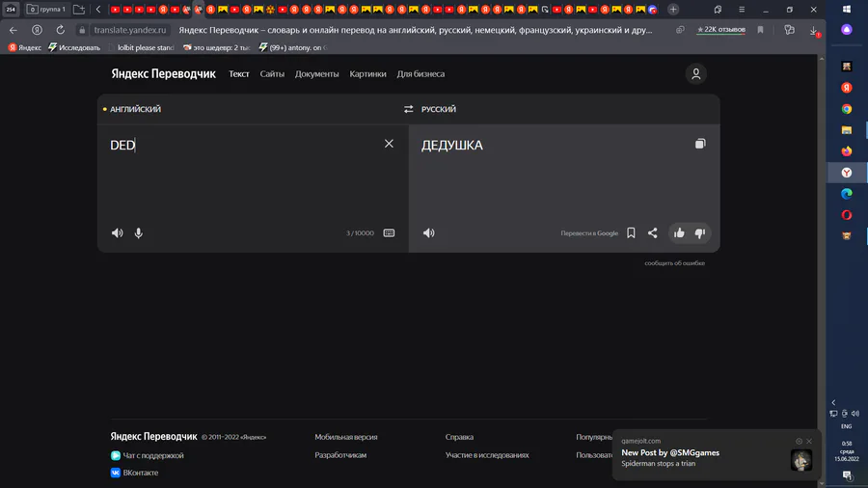Viewport: 868px width, 488px height.
Task: Open the extensions icon in toolbar
Action: pyautogui.click(x=789, y=30)
